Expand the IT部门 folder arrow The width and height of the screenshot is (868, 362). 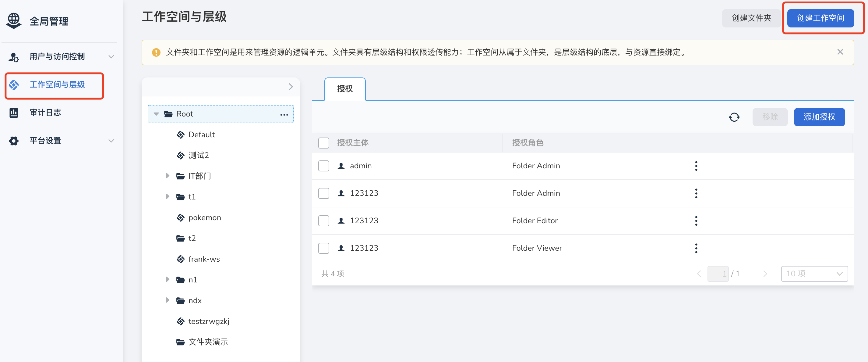pyautogui.click(x=168, y=176)
